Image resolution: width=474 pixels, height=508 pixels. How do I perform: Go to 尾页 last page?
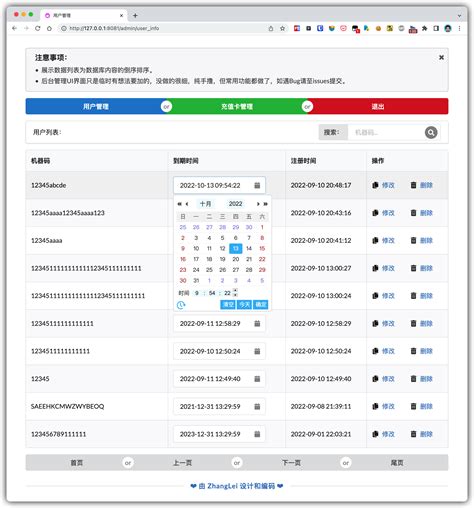[397, 463]
